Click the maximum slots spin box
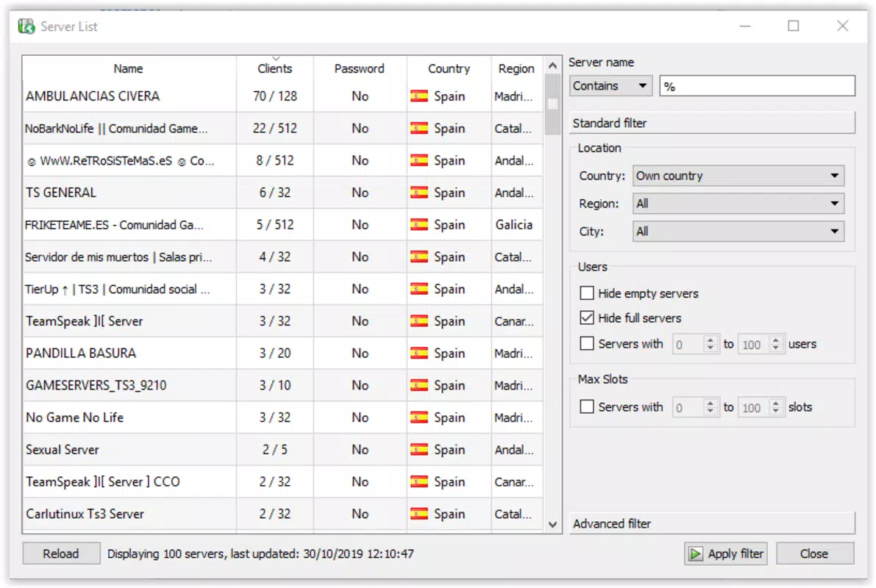Image resolution: width=876 pixels, height=588 pixels. click(x=761, y=407)
